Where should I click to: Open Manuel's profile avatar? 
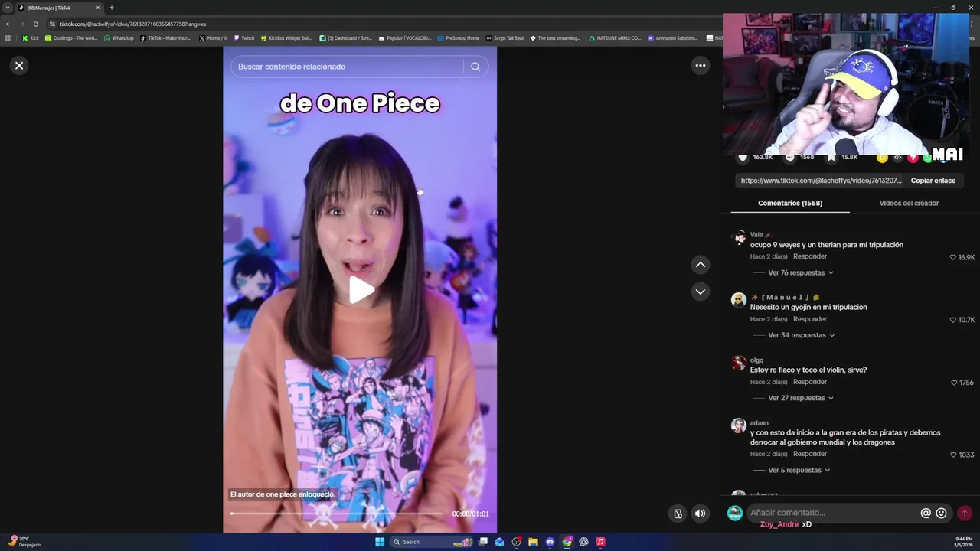pyautogui.click(x=739, y=300)
